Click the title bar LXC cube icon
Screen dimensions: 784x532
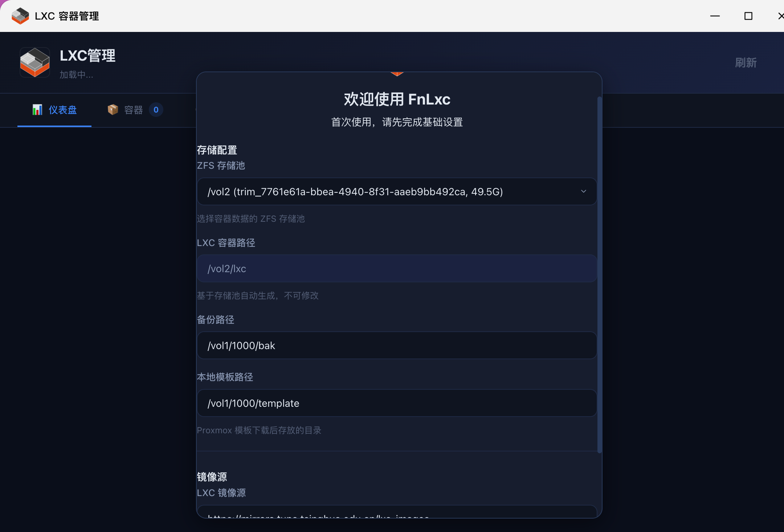(x=20, y=16)
